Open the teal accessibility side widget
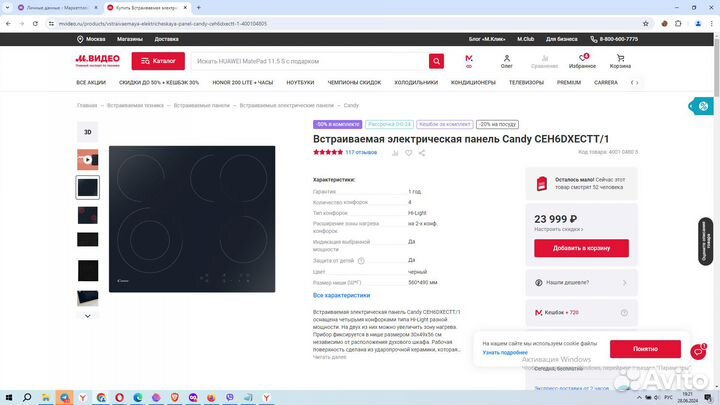Screen dimensions: 720x405 pos(701,106)
